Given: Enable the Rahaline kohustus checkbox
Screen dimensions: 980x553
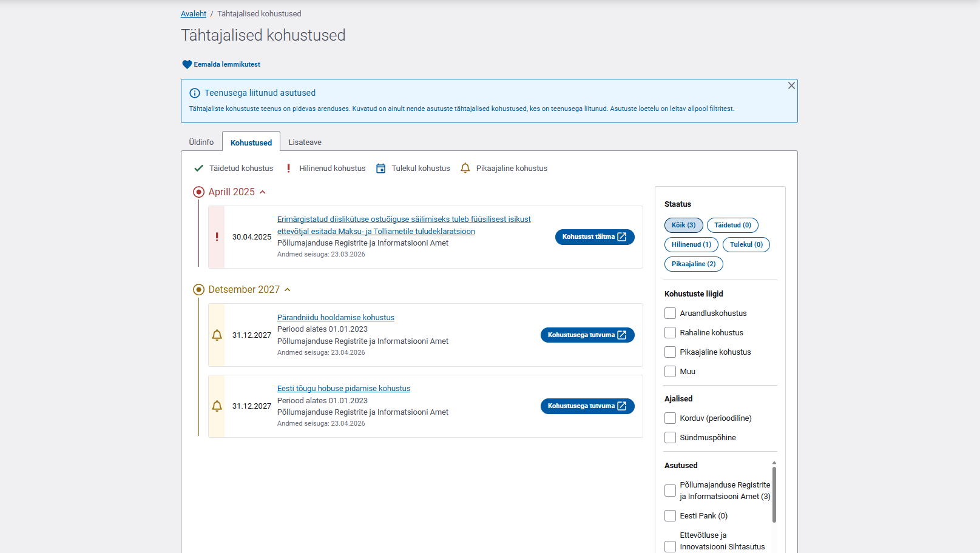Looking at the screenshot, I should (x=670, y=332).
